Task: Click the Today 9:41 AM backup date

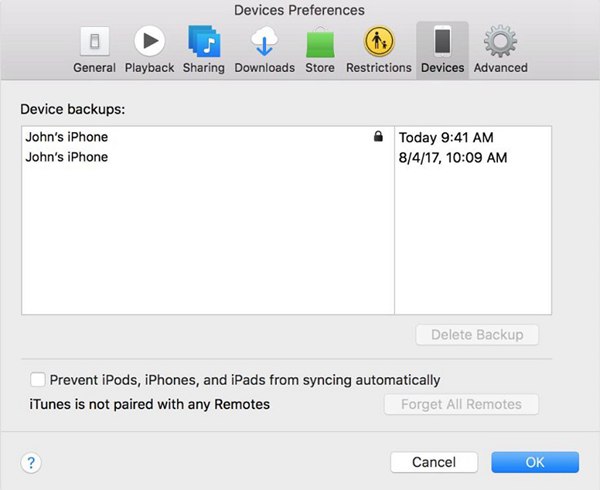Action: tap(446, 137)
